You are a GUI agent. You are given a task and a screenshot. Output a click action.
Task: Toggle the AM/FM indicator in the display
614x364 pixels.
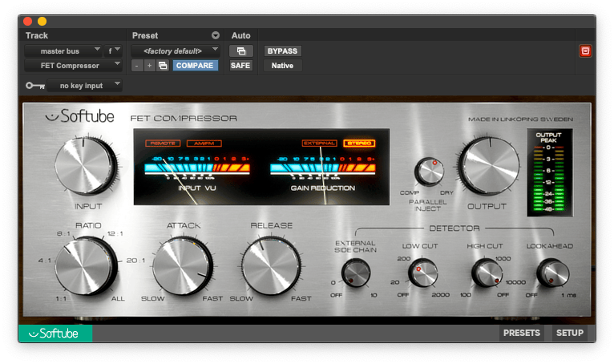click(204, 144)
